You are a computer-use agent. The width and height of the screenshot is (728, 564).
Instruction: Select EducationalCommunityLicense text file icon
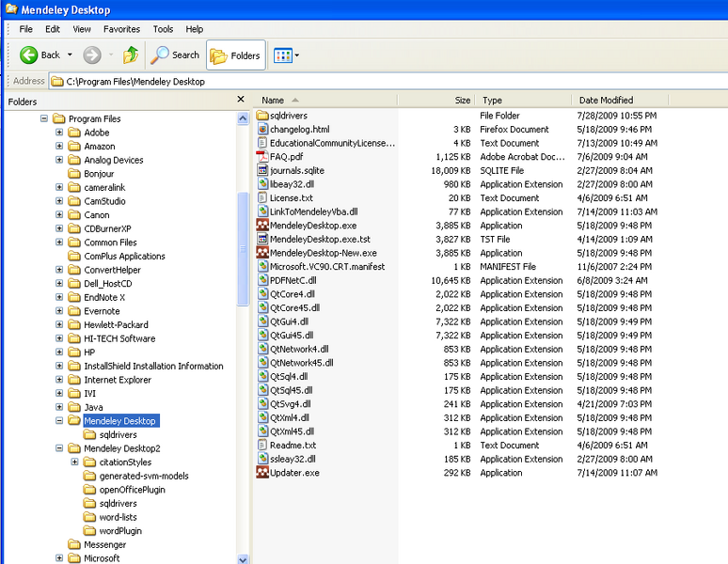262,143
